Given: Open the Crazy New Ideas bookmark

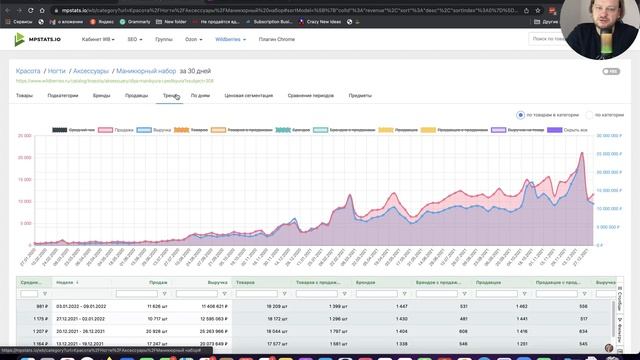Looking at the screenshot, I should [320, 22].
